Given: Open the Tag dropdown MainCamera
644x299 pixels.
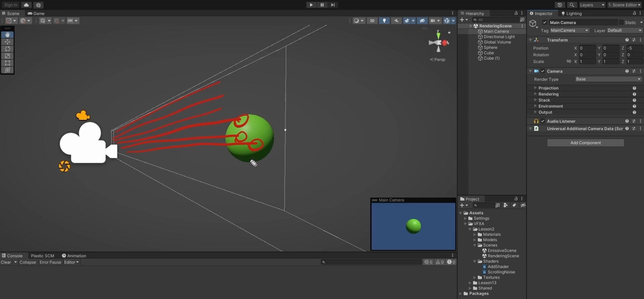Looking at the screenshot, I should (569, 30).
